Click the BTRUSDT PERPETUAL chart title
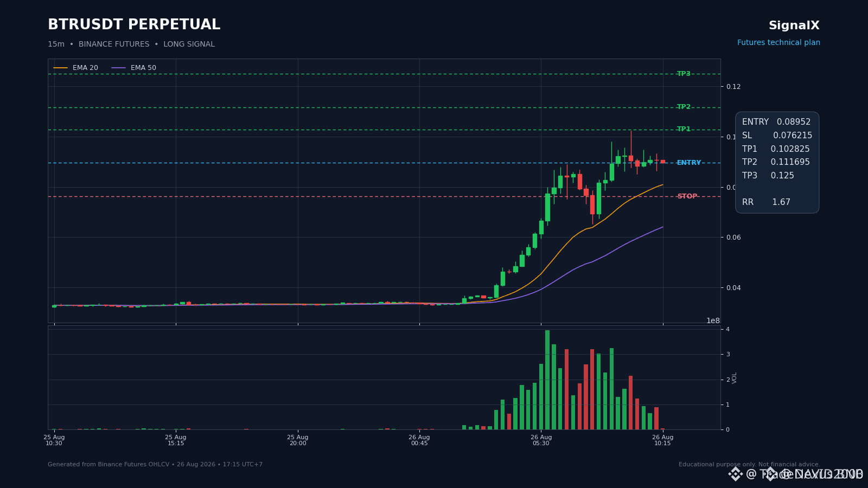868x488 pixels. point(134,25)
